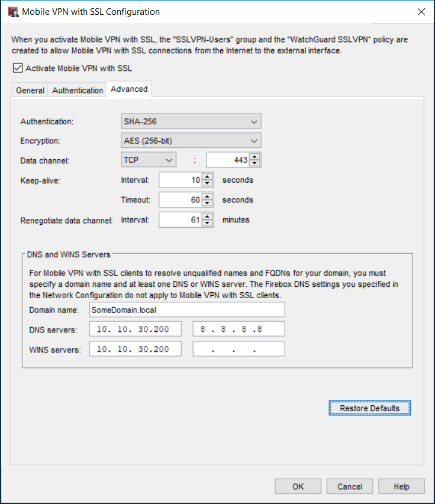The height and width of the screenshot is (504, 435).
Task: Click the Domain name text field
Action: (187, 310)
